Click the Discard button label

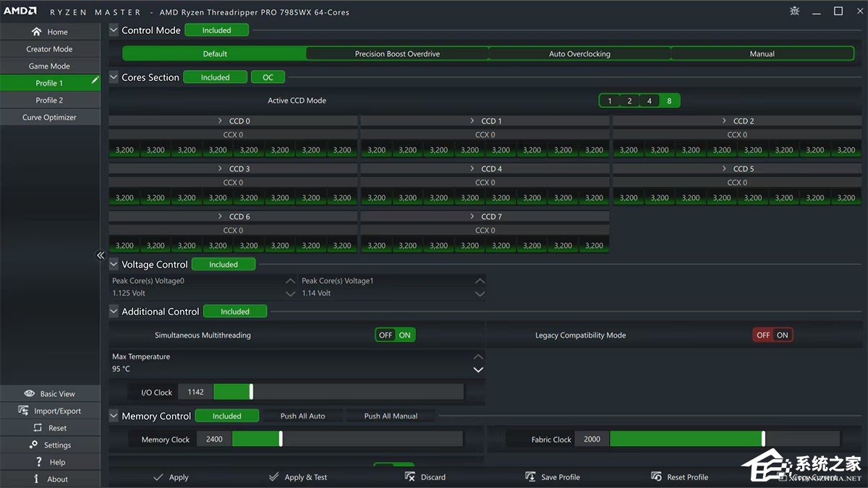433,477
